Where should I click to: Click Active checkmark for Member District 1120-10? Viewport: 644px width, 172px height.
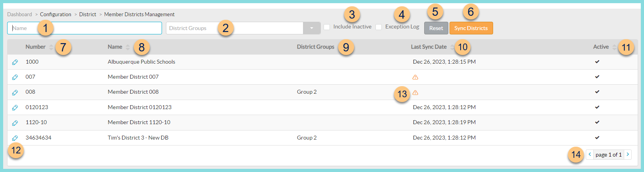pyautogui.click(x=597, y=122)
